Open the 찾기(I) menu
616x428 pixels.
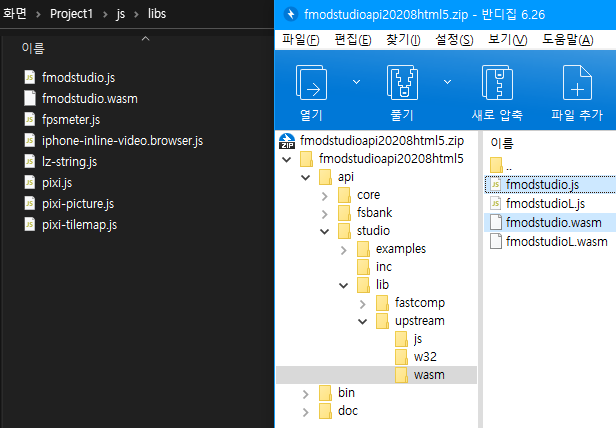(403, 40)
